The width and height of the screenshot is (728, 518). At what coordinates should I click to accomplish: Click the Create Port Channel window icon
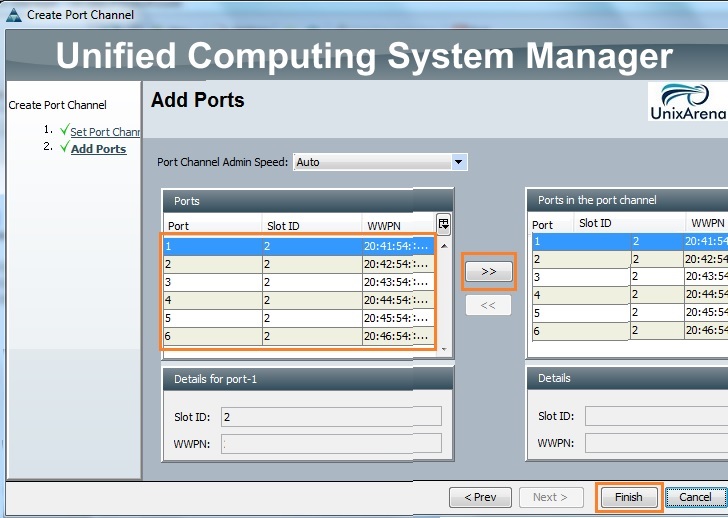click(x=13, y=15)
